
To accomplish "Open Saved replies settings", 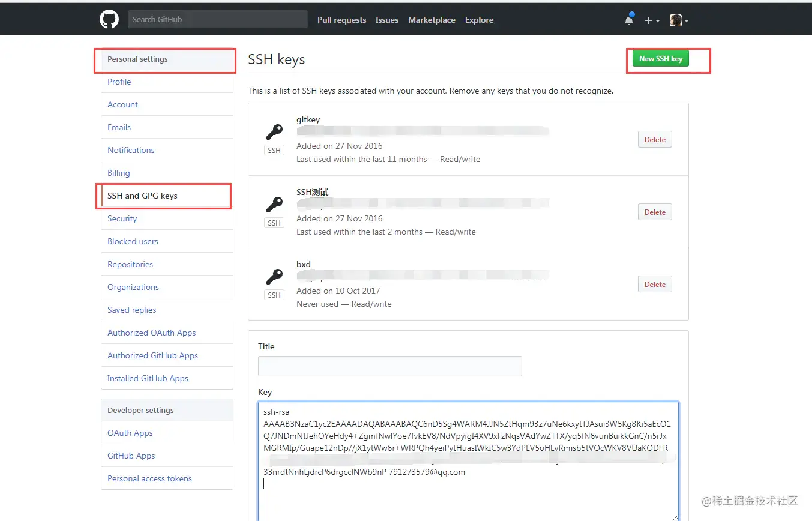I will [x=167, y=310].
